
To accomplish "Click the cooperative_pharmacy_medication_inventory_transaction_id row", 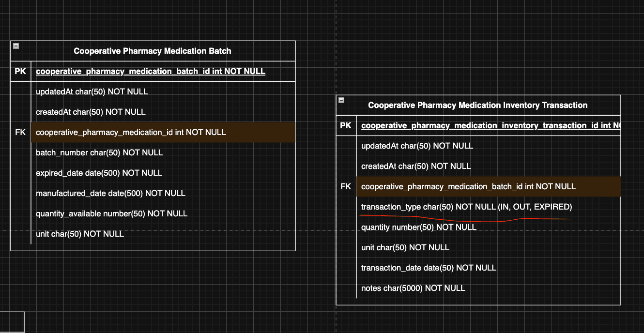I will (x=489, y=126).
